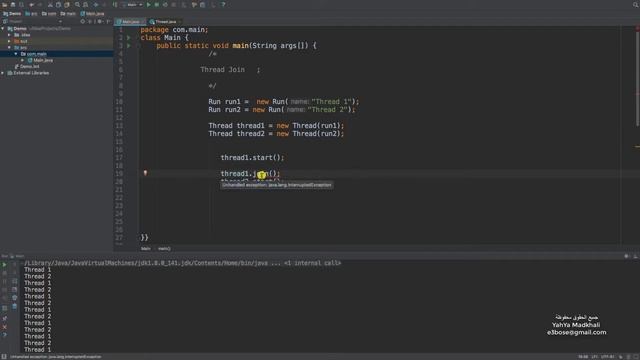Click the Open folder icon at the toolbar start

pos(4,4)
